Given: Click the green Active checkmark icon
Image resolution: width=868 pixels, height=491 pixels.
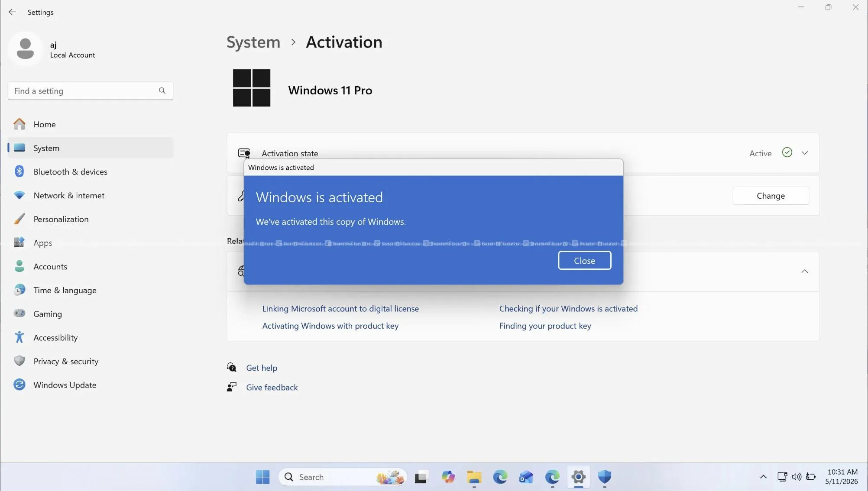Looking at the screenshot, I should (787, 152).
